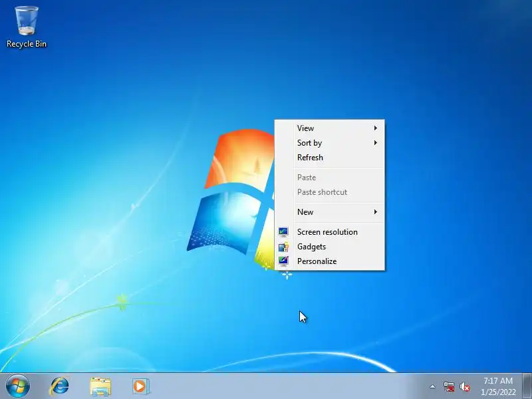Choose Sort by in the context menu
Viewport: 532px width, 399px height.
pyautogui.click(x=329, y=143)
